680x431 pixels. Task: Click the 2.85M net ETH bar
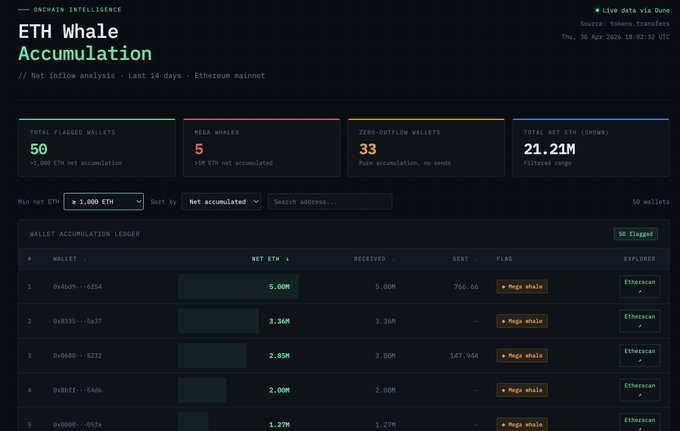coord(212,356)
